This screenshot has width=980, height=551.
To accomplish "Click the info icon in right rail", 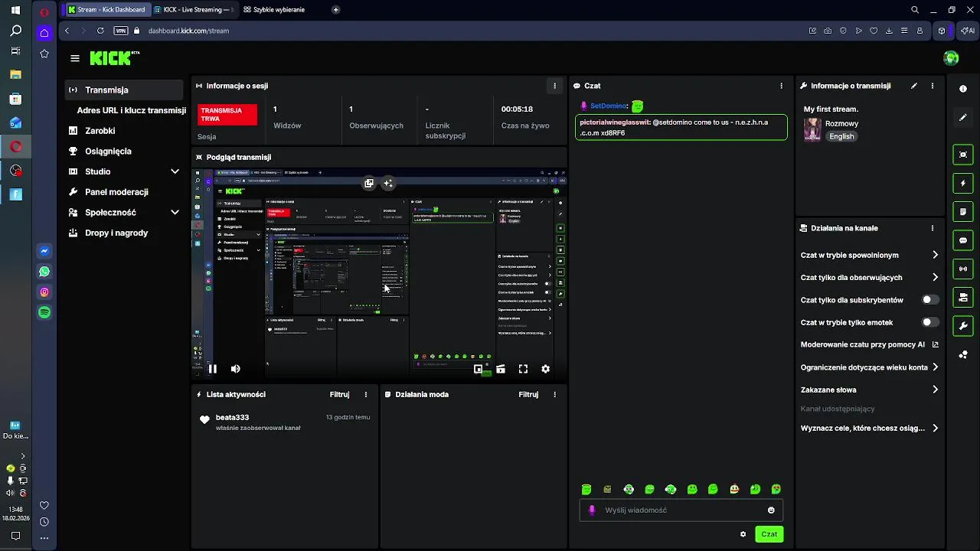I will [x=963, y=90].
